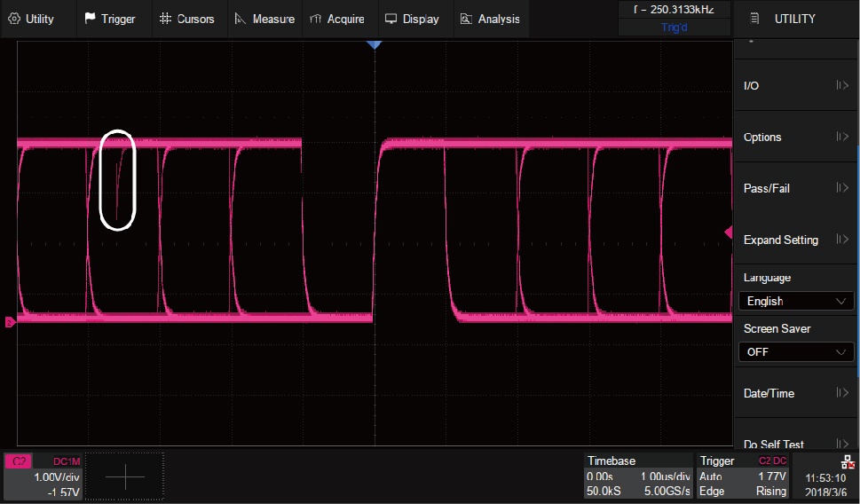Click the Analysis icon in menu bar
The height and width of the screenshot is (504, 860).
[466, 19]
